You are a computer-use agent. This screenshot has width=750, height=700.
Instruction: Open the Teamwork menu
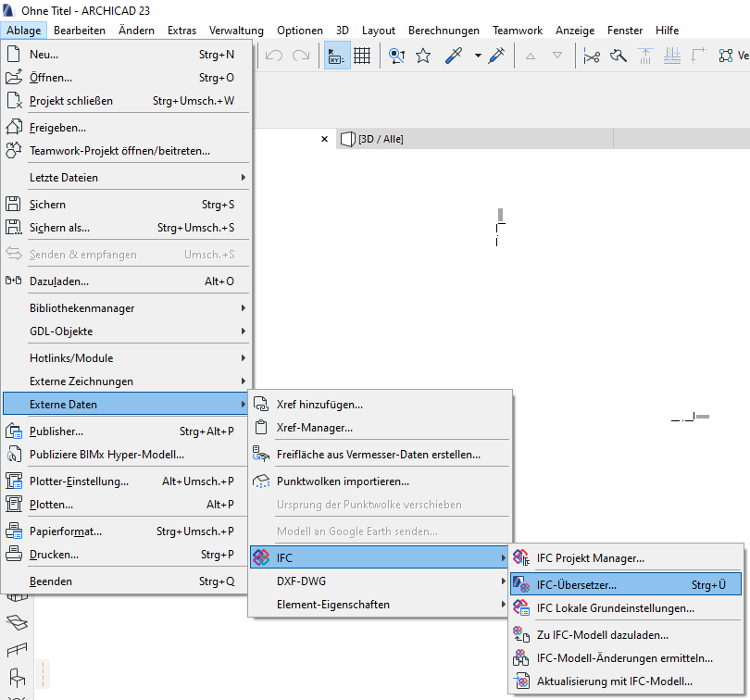518,31
